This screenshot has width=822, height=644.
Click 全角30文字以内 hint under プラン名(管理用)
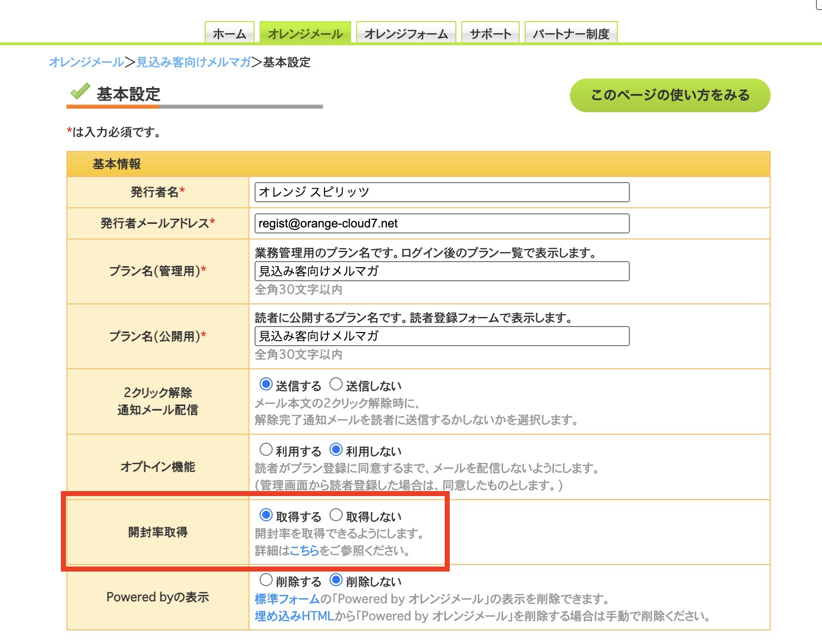tap(299, 289)
